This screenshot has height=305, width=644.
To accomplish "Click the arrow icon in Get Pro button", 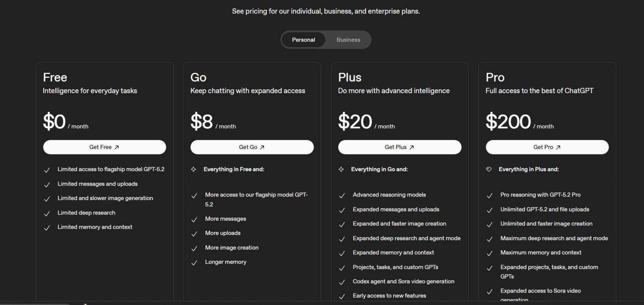I will (x=558, y=147).
